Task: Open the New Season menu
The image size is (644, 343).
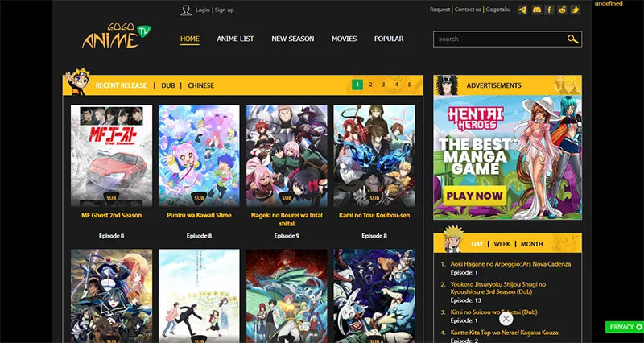Action: (x=293, y=39)
